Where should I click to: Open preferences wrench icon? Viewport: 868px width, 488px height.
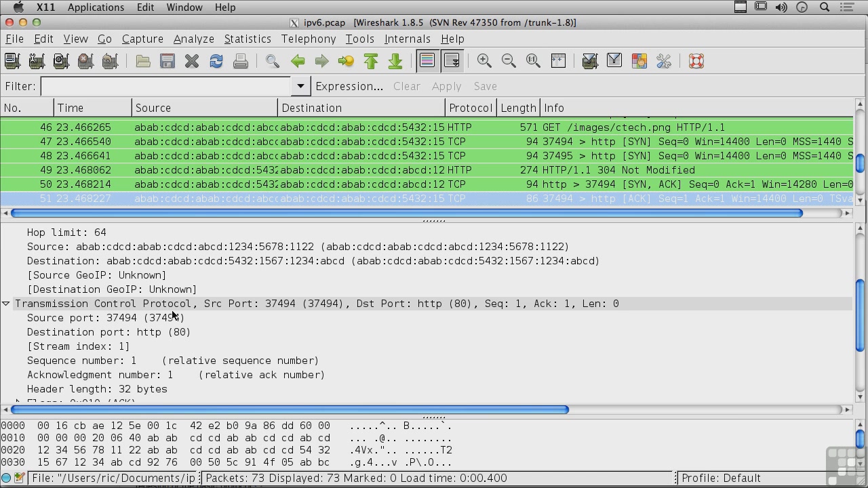(x=663, y=61)
